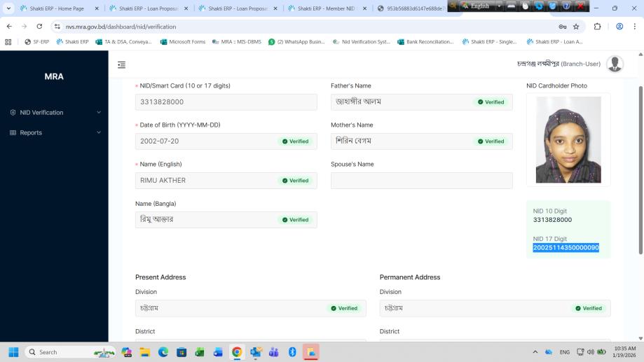Expand the NID Verification sidebar menu
Viewport: 644px width, 362px height.
54,113
